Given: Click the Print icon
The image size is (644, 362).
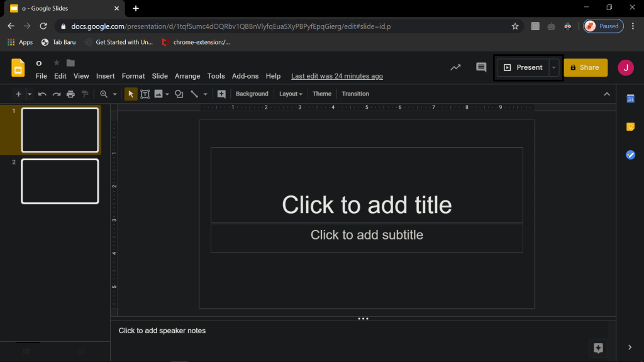Looking at the screenshot, I should pos(70,94).
